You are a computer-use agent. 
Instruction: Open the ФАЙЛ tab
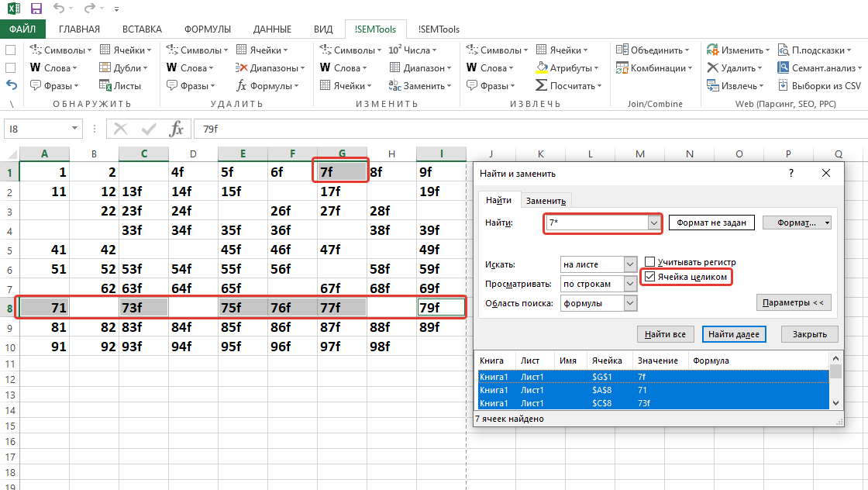[22, 29]
